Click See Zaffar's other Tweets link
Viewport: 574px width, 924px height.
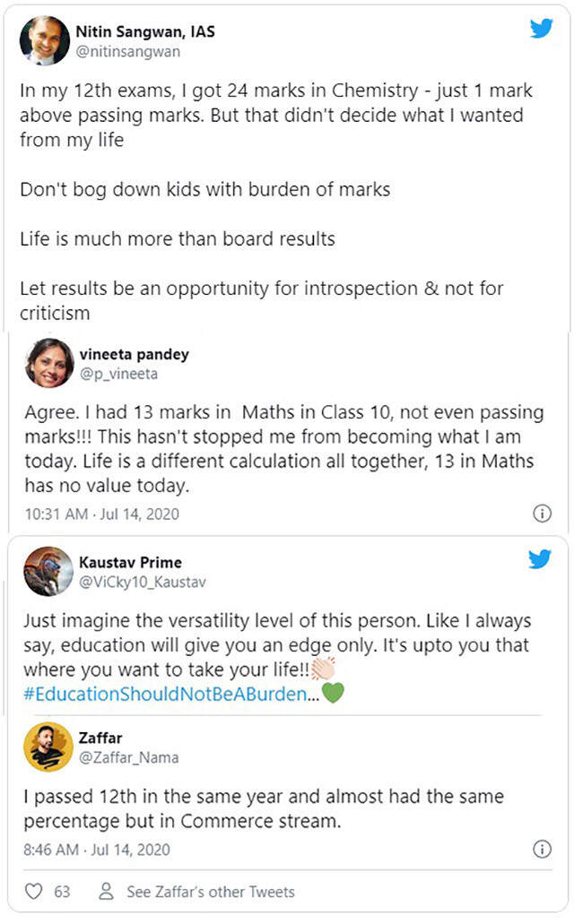(211, 892)
